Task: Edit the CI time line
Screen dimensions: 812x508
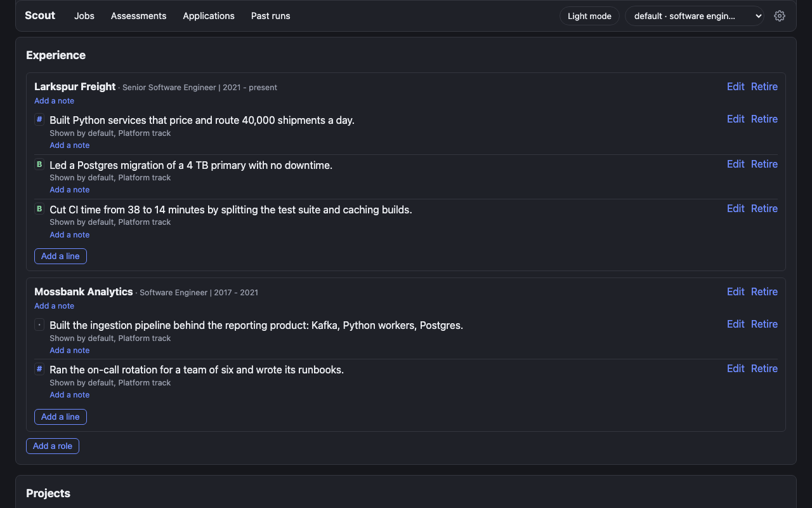Action: (x=736, y=208)
